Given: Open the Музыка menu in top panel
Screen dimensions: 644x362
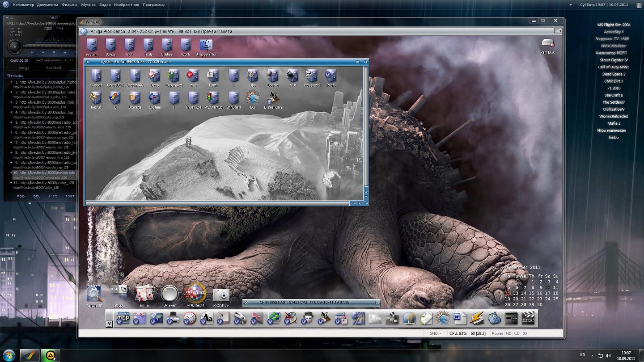Looking at the screenshot, I should coord(89,5).
